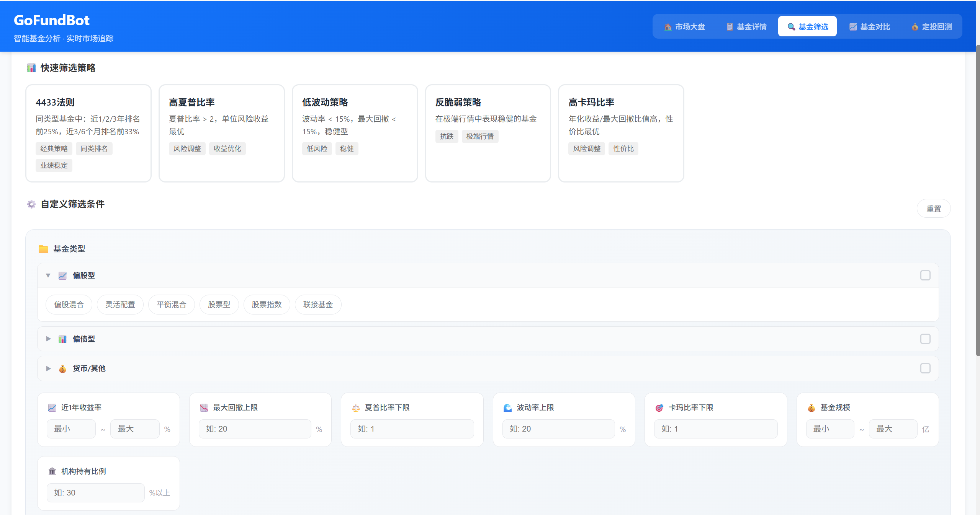Viewport: 980px width, 515px height.
Task: Apply the 高夏普比率 strategy card
Action: point(222,134)
